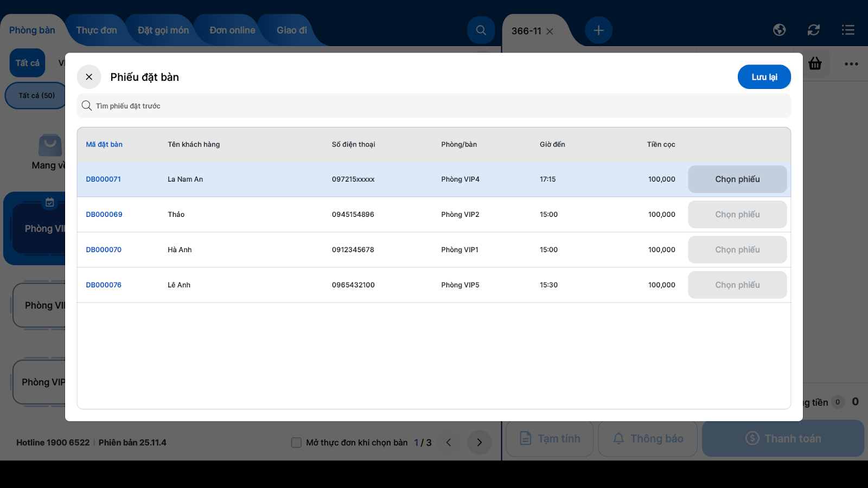Image resolution: width=868 pixels, height=488 pixels.
Task: Open booking code DB000076
Action: [104, 285]
